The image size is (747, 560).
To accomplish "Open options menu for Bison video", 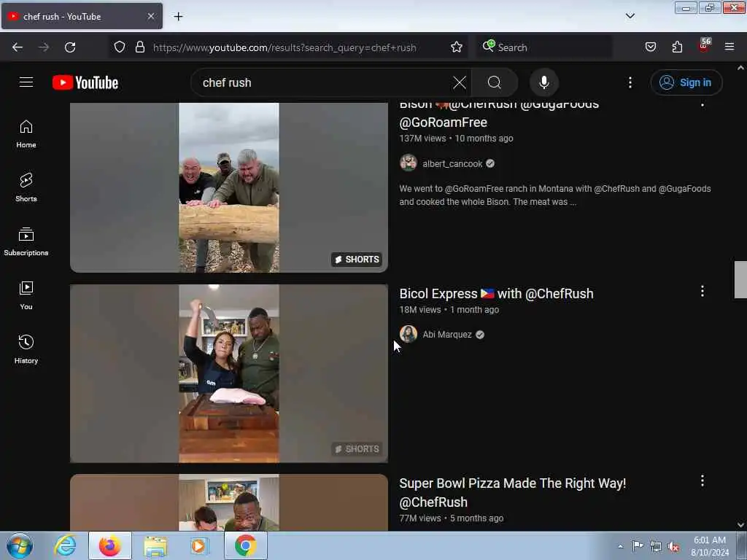I will (703, 105).
